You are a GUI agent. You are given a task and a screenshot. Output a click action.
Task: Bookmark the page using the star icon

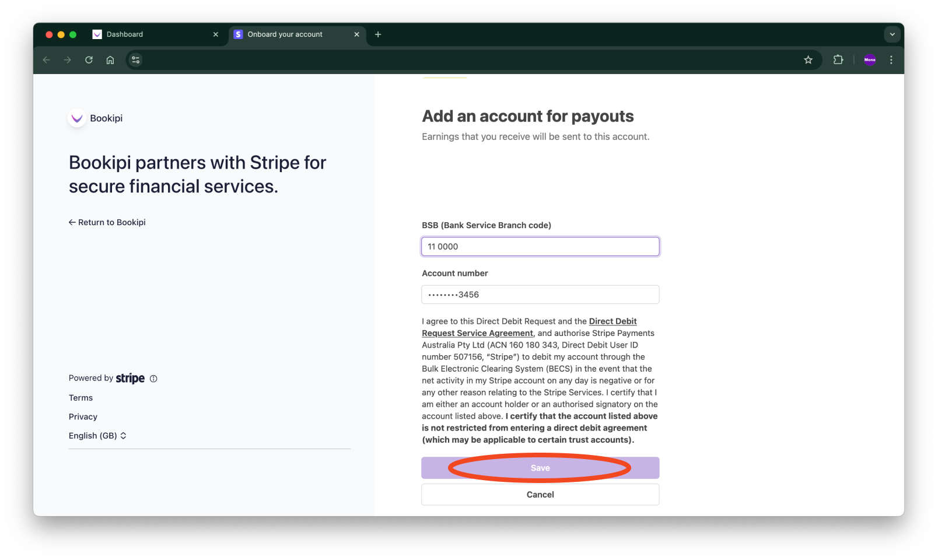point(808,60)
